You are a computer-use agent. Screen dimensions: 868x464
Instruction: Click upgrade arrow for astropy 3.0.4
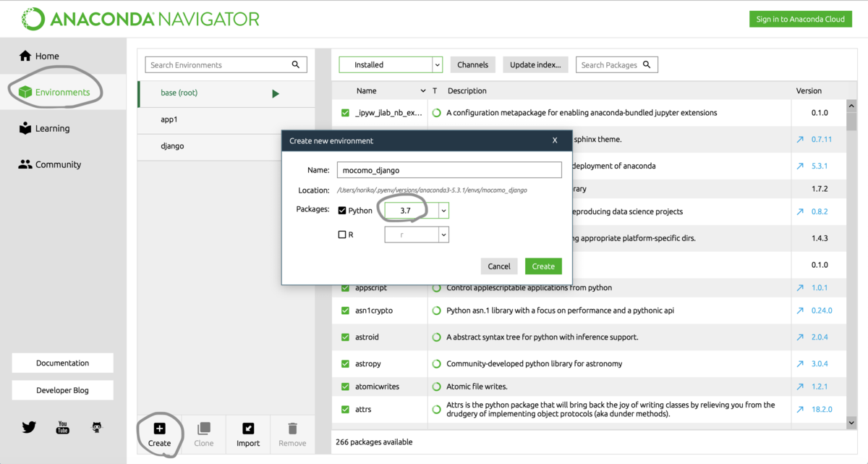pyautogui.click(x=800, y=363)
